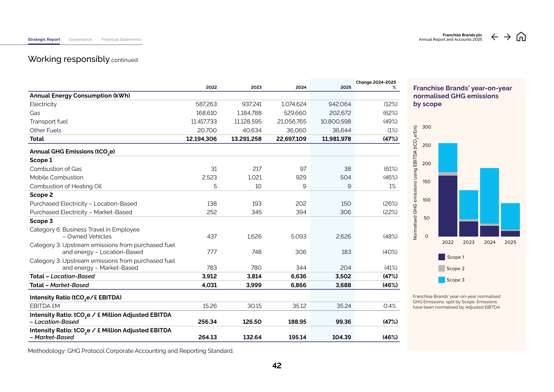Click the Scope 1 legend swatch
This screenshot has height=392, width=554.
click(x=442, y=257)
